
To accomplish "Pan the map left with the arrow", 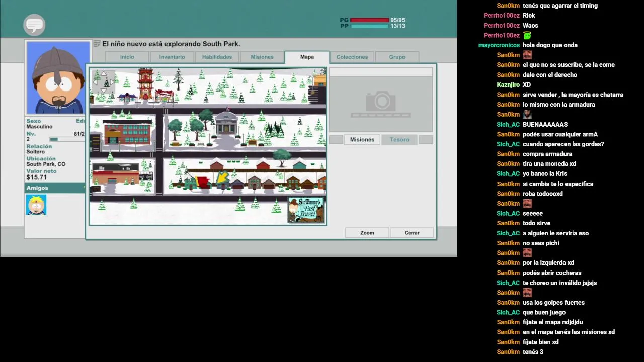I will point(95,82).
